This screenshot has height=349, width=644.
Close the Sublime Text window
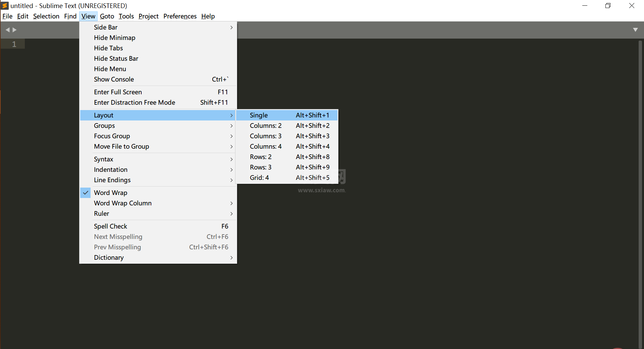(632, 6)
